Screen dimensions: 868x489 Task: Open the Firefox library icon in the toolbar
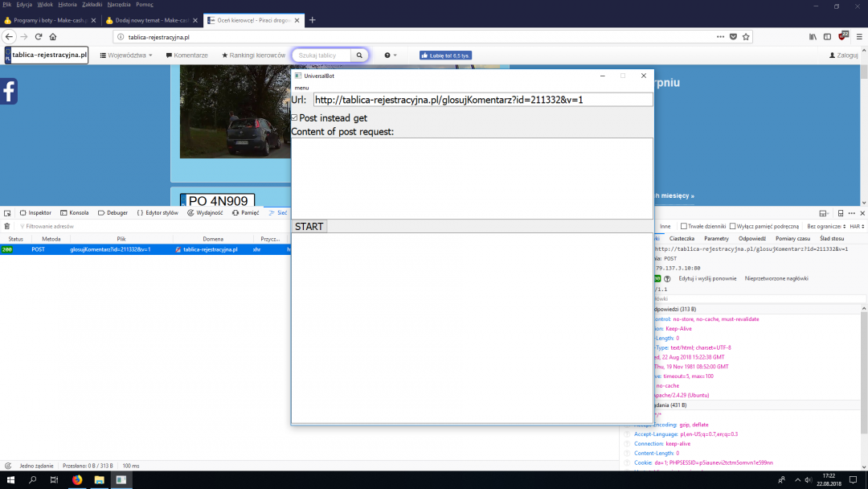[x=813, y=36]
